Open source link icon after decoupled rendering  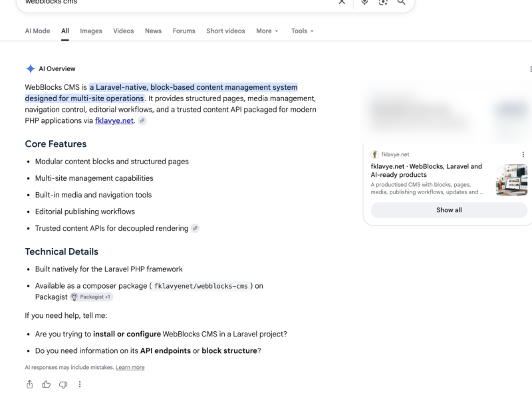195,228
